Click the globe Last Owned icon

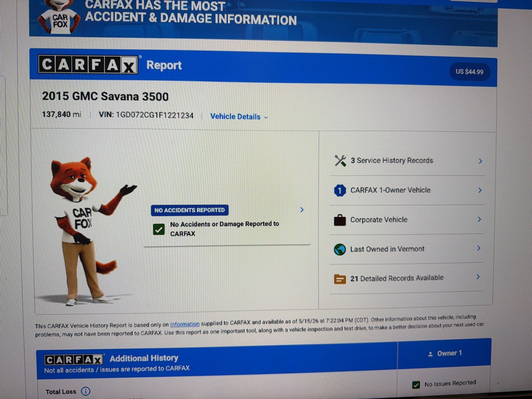point(340,249)
